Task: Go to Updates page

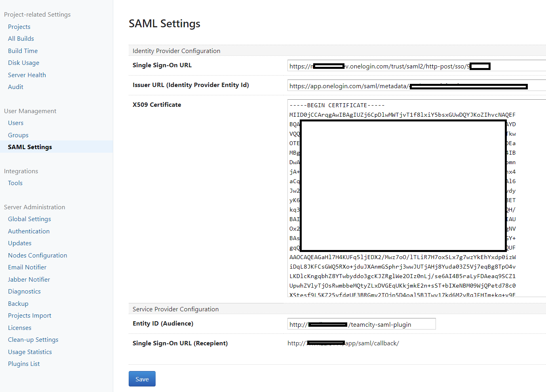Action: [20, 243]
